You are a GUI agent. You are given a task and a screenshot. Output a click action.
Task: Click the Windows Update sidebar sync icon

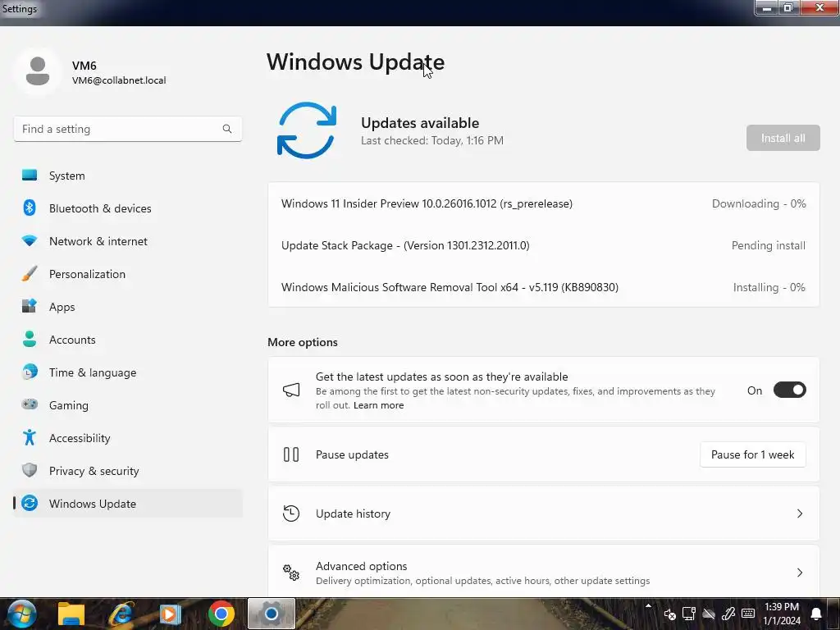pyautogui.click(x=30, y=503)
